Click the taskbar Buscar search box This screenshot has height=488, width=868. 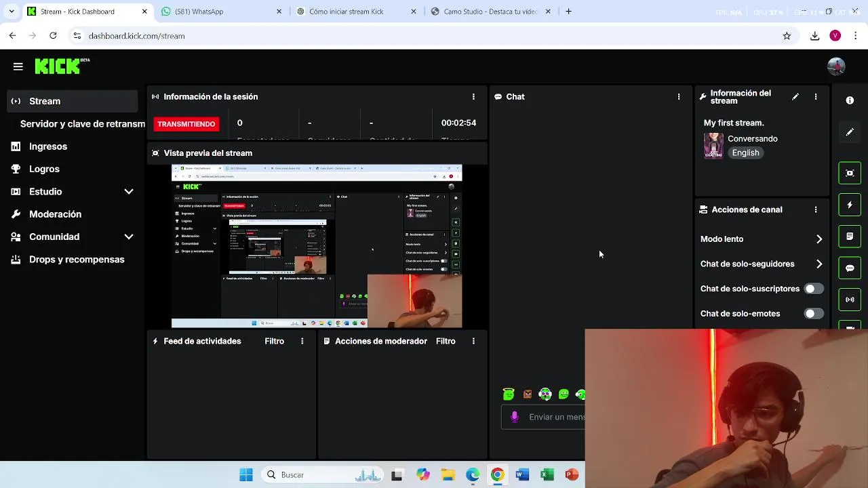coord(324,475)
